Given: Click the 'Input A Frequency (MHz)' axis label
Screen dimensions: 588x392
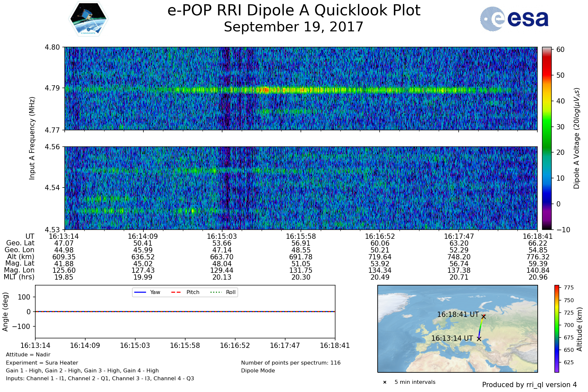Looking at the screenshot, I should (x=32, y=138).
